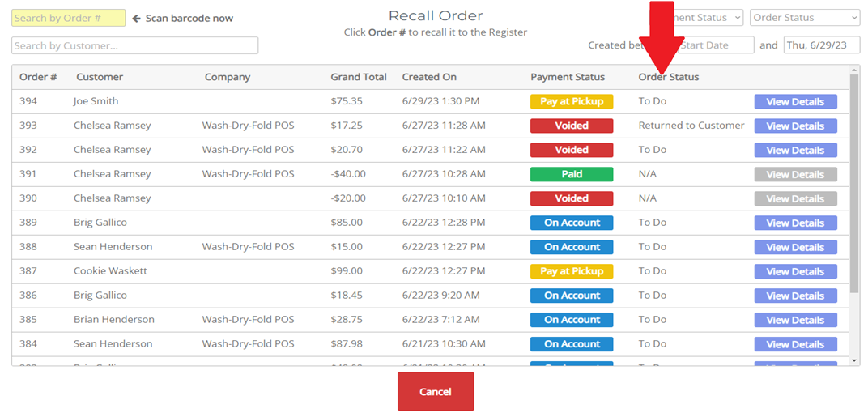Recall order number 390
This screenshot has height=417, width=868.
(x=28, y=198)
